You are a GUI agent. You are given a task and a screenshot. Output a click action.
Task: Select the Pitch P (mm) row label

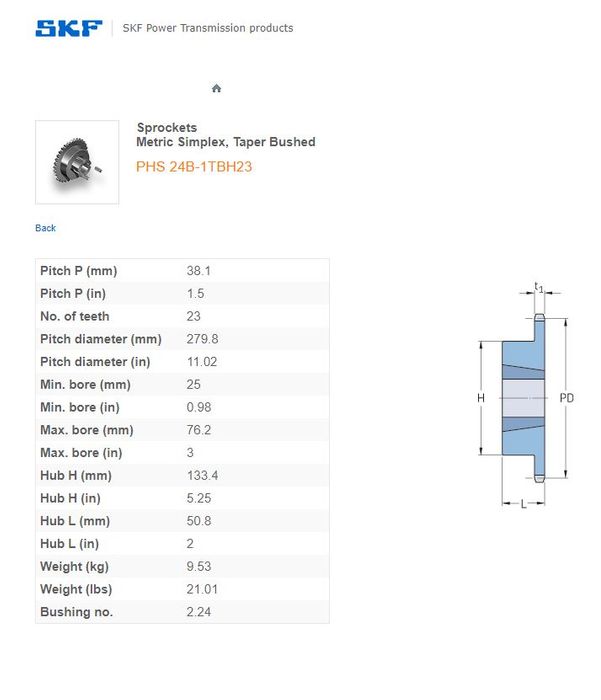pos(79,271)
